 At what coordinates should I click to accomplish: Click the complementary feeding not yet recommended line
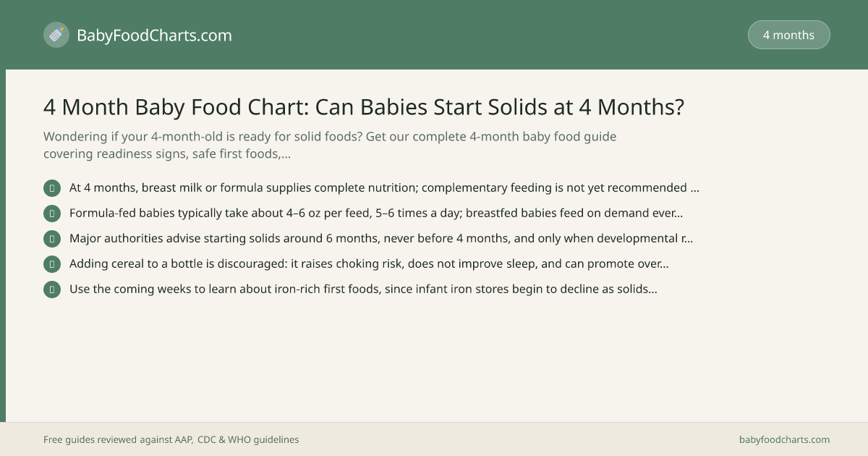point(384,188)
